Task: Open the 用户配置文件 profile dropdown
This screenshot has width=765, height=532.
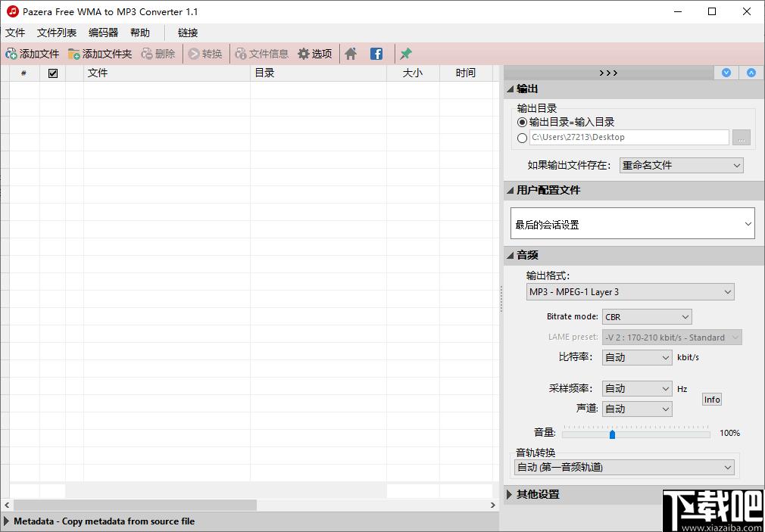Action: (632, 224)
